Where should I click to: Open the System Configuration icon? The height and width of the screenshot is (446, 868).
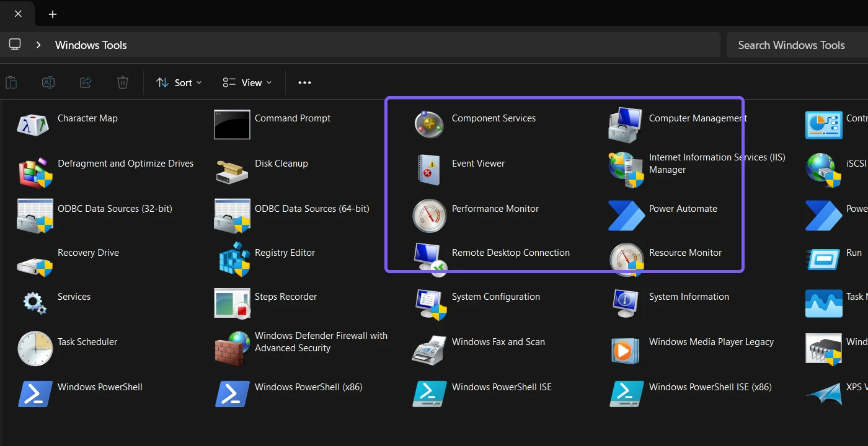coord(430,304)
